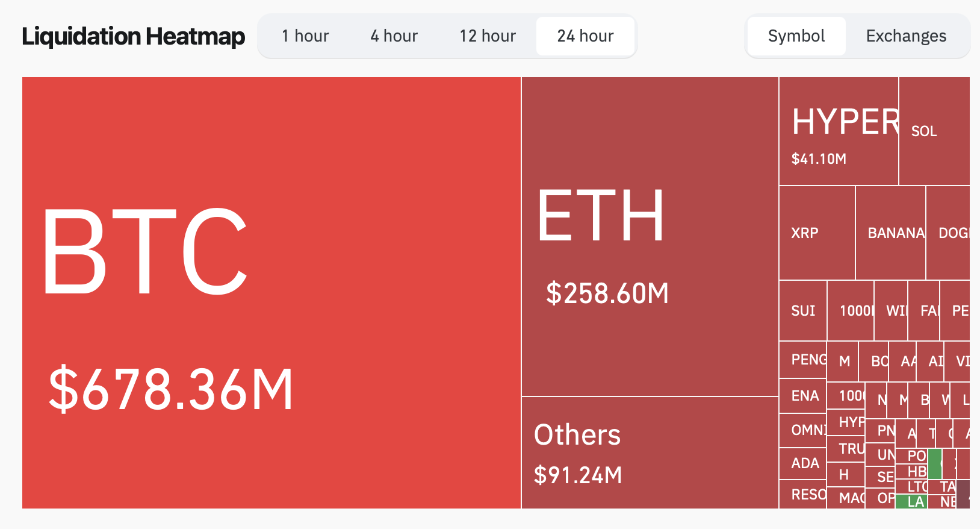Screen dimensions: 980x529
Task: Click the ENA tile
Action: (803, 396)
